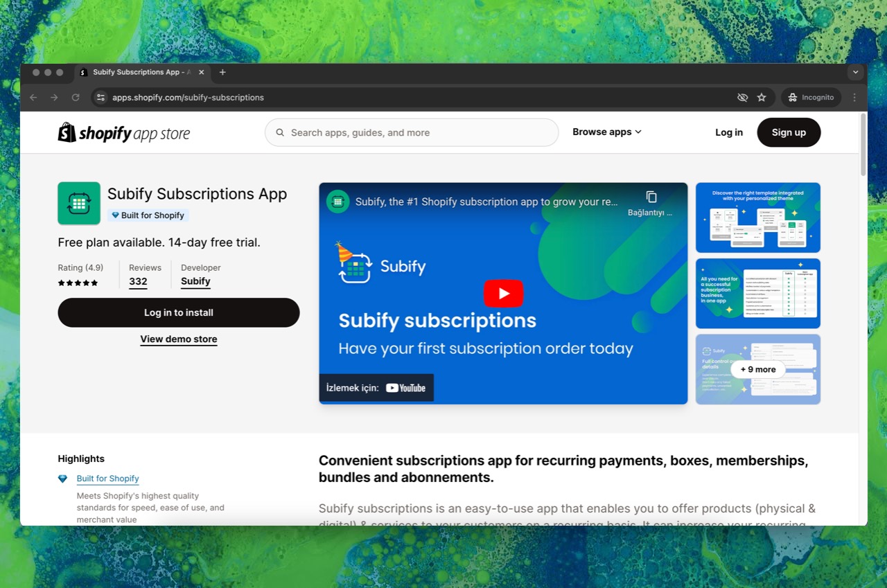Click the Shopify app store logo

point(123,132)
